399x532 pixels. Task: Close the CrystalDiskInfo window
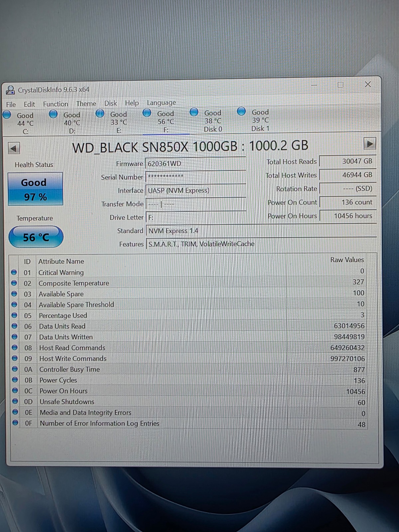point(368,84)
